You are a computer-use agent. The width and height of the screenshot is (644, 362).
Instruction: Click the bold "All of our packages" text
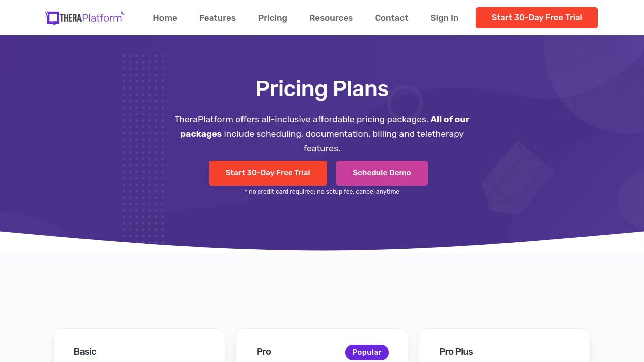(x=450, y=120)
